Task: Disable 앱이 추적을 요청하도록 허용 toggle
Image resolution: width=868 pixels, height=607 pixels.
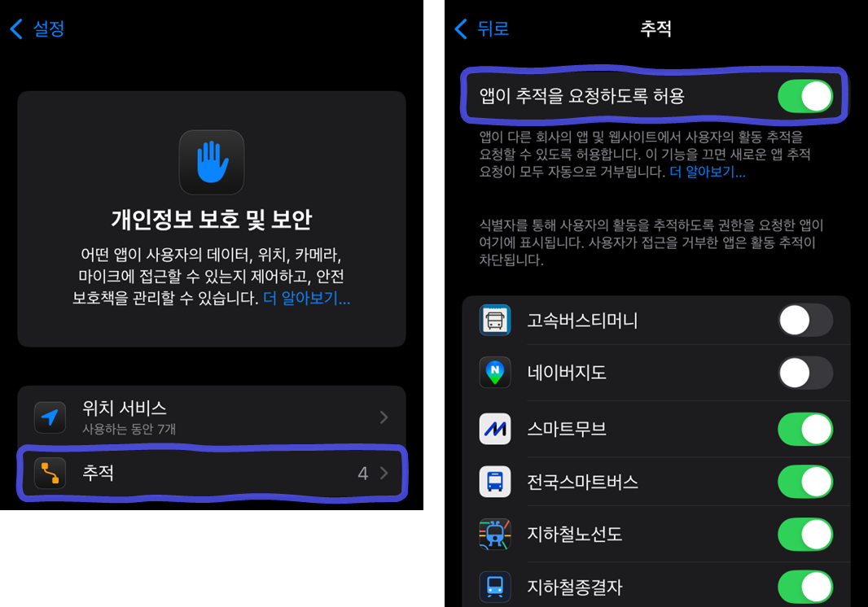Action: click(804, 96)
